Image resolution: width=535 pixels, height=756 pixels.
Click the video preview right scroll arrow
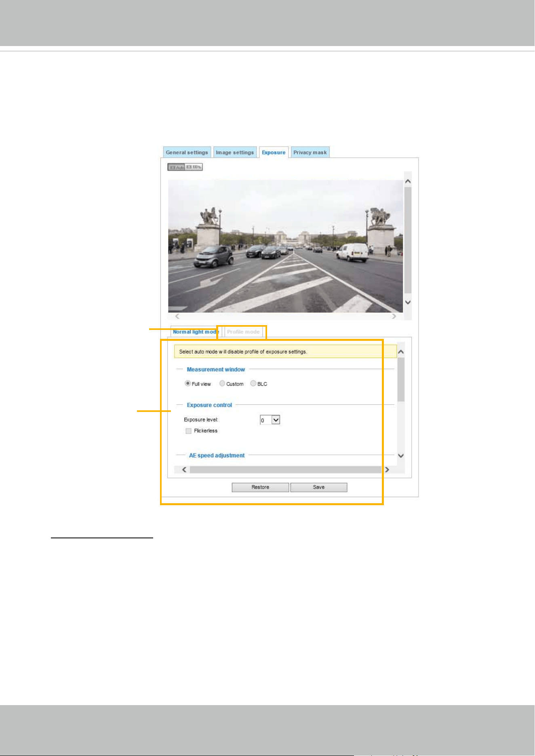(394, 316)
